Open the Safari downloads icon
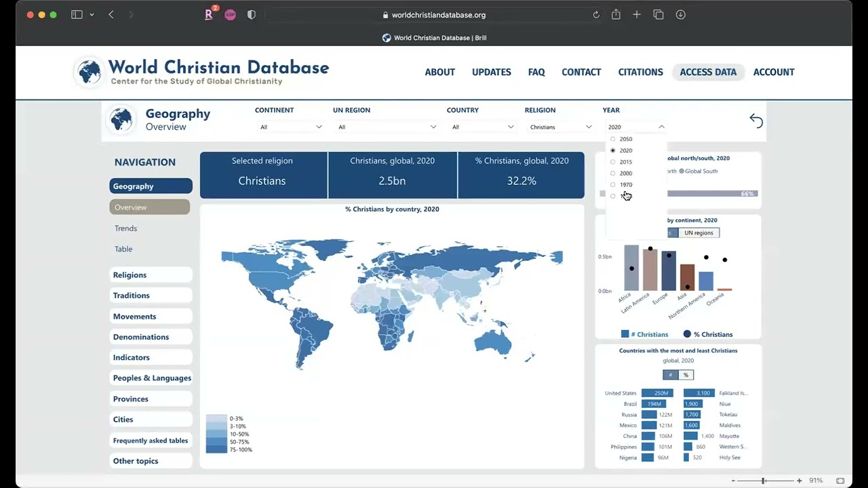 tap(680, 15)
